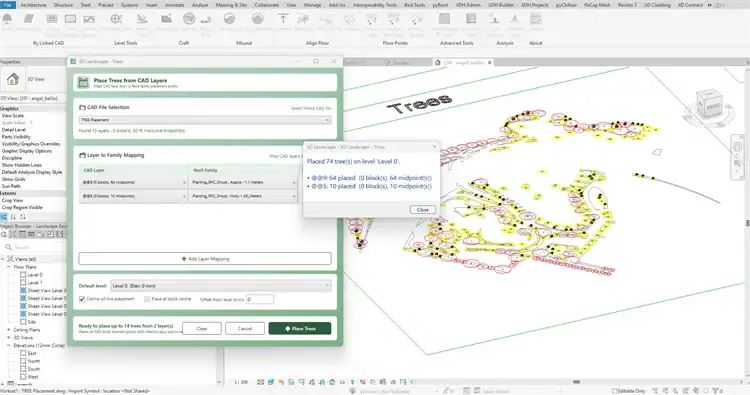Image resolution: width=750 pixels, height=395 pixels.
Task: Collapse the Elevations (12mm Circle) node
Action: [9, 345]
